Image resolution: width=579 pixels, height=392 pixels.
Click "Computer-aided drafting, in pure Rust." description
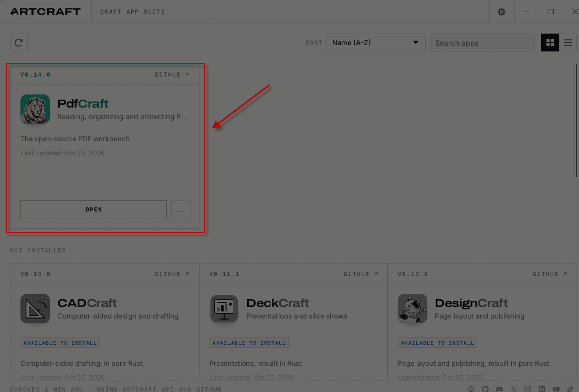pos(82,364)
